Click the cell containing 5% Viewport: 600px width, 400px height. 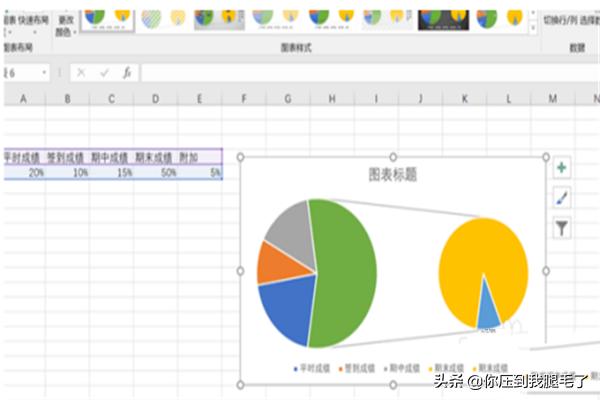[x=199, y=173]
